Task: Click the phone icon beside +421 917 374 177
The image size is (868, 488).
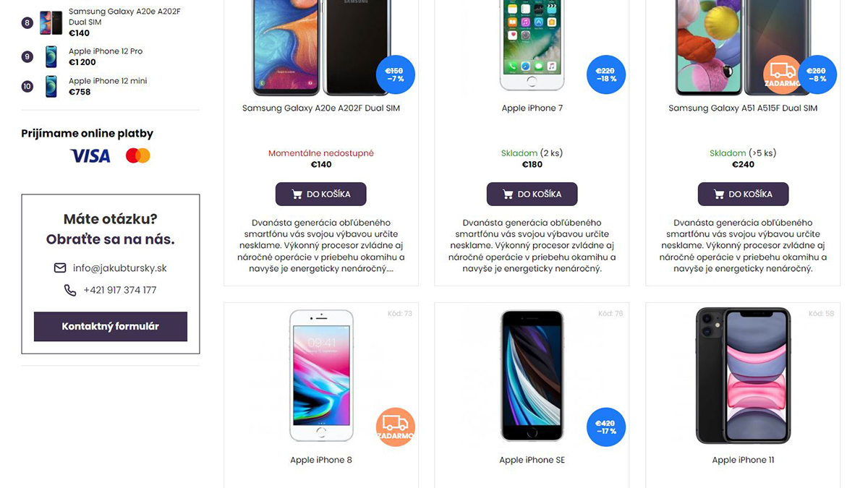Action: pos(70,290)
